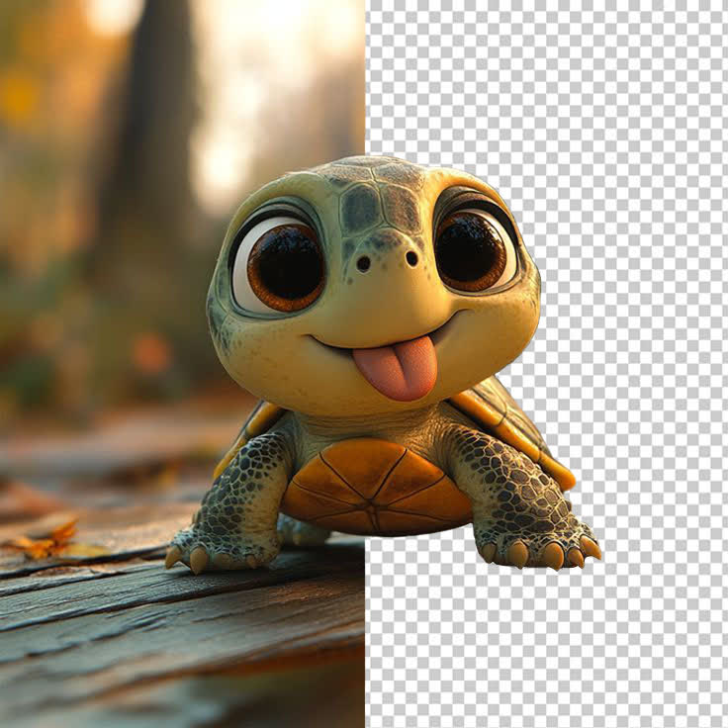The width and height of the screenshot is (728, 728).
Task: Select the transparent checkerboard area below the turtle
Action: point(544,653)
